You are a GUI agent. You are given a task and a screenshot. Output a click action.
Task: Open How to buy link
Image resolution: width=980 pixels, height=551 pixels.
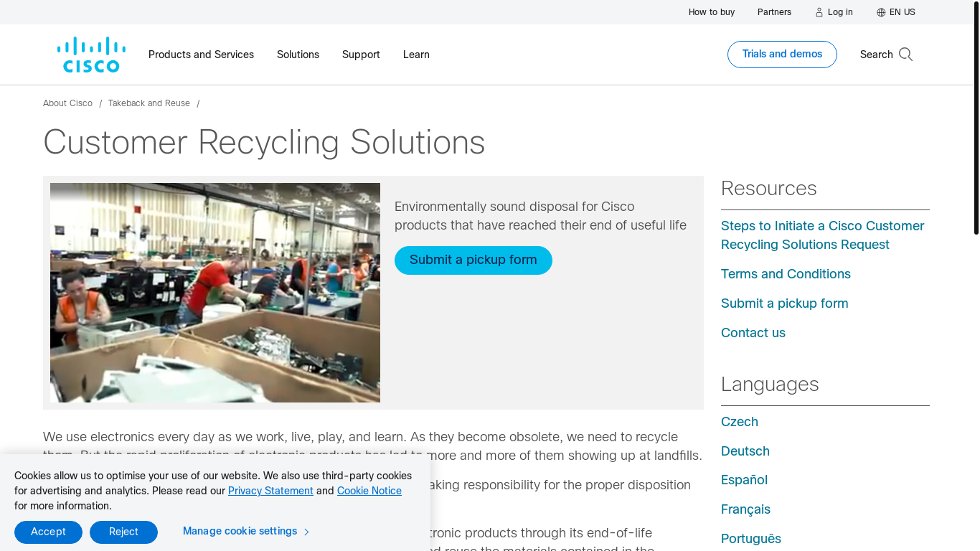click(x=712, y=12)
